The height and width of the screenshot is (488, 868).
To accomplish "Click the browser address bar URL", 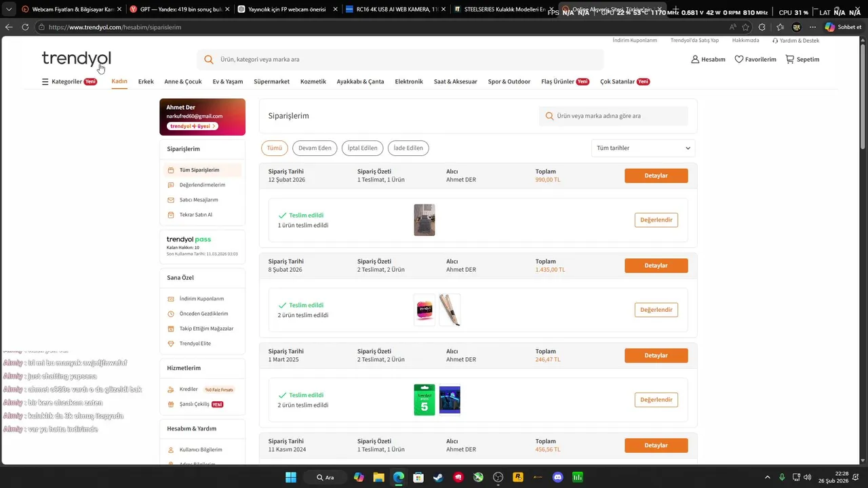I will point(115,27).
